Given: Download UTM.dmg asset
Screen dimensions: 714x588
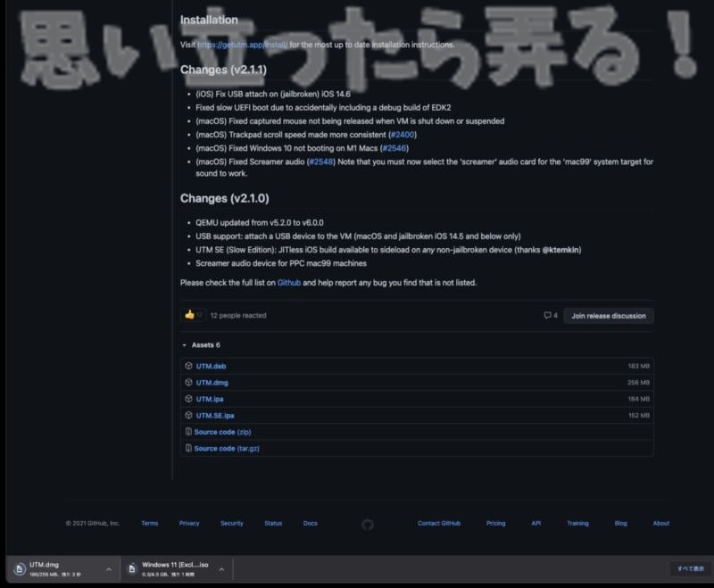Looking at the screenshot, I should click(x=212, y=383).
